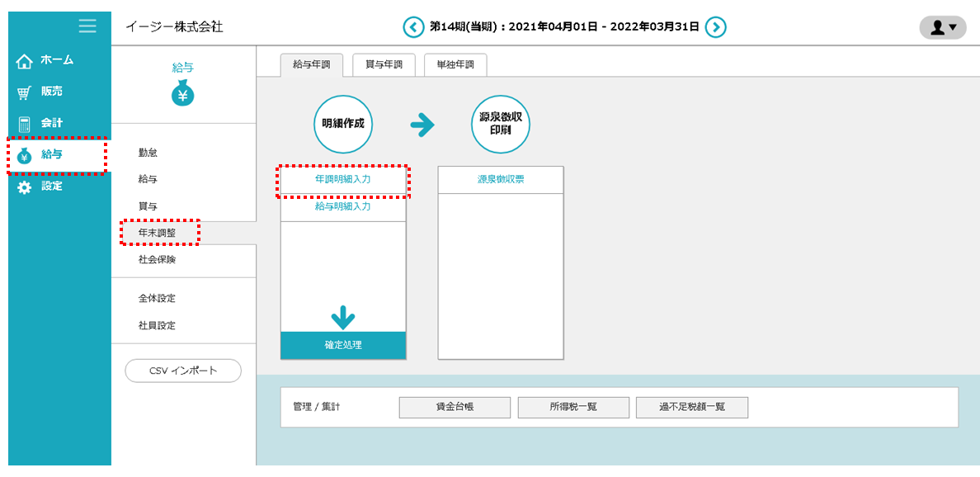The image size is (980, 477).
Task: Open the ホーム home icon
Action: [x=25, y=61]
